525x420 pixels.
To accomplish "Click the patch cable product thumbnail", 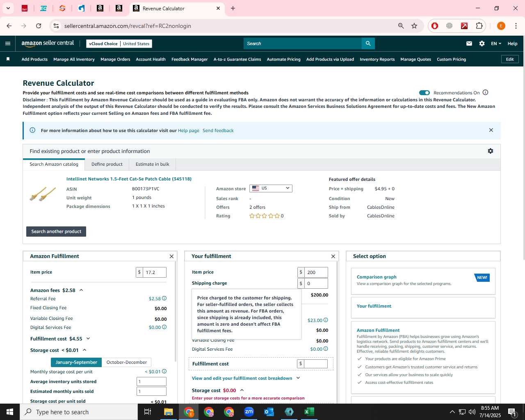I will (x=43, y=194).
